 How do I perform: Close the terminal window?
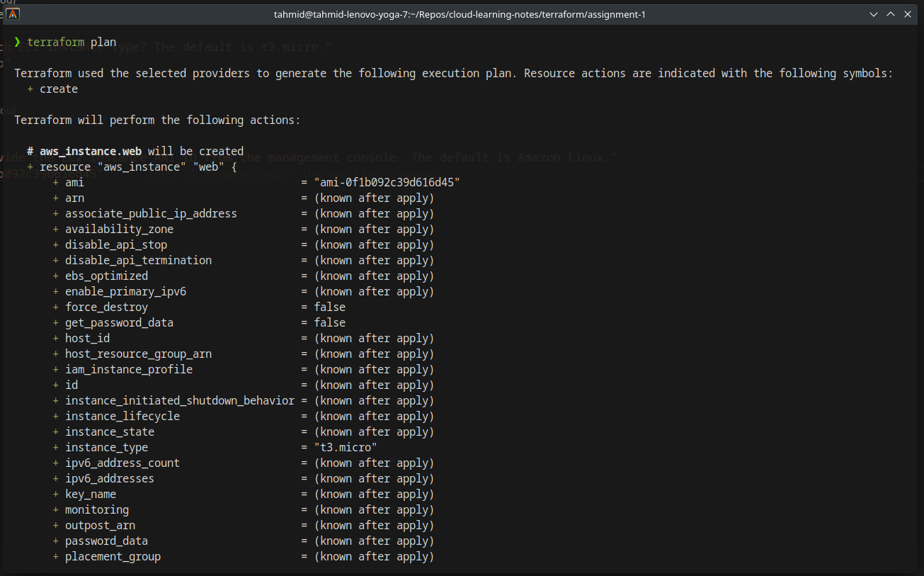(907, 14)
